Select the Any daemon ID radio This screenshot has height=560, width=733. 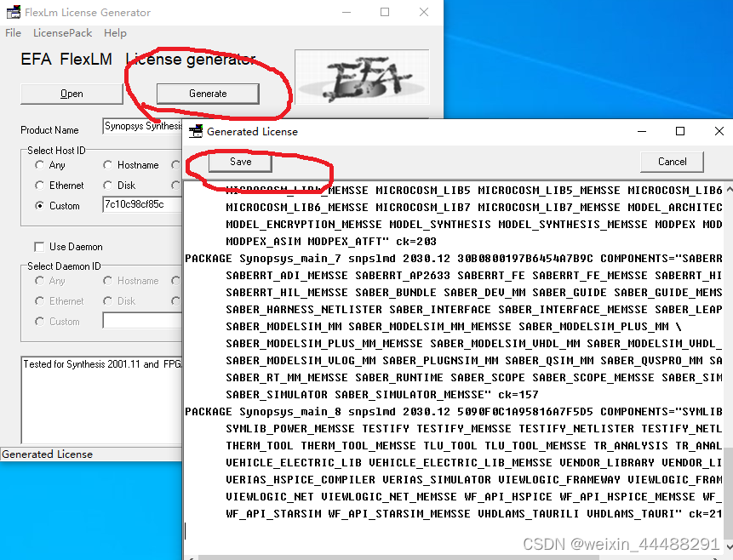(x=40, y=281)
